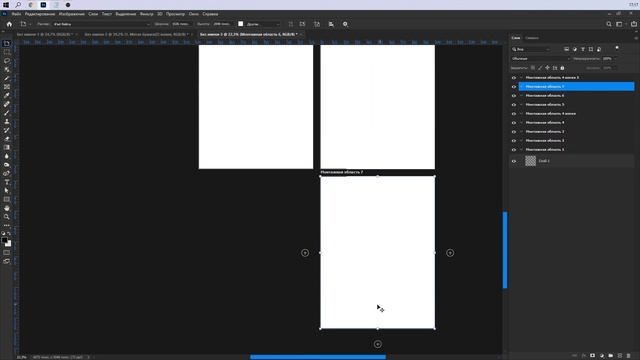640x360 pixels.
Task: Select the Blur tool
Action: 7,156
